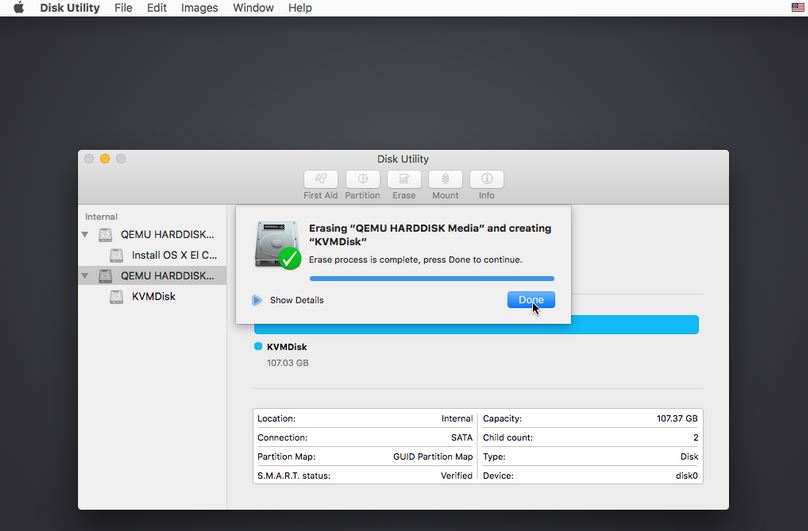The height and width of the screenshot is (531, 808).
Task: Click the Connection: label
Action: point(282,438)
